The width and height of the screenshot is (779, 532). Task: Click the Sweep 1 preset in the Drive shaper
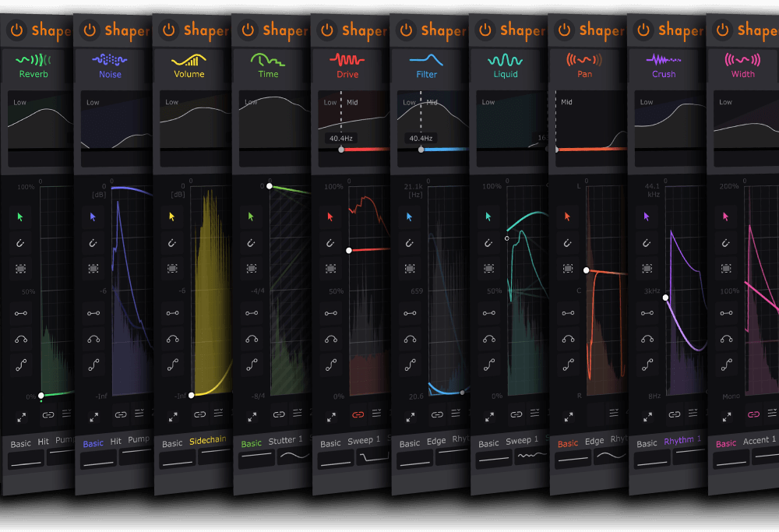[363, 439]
